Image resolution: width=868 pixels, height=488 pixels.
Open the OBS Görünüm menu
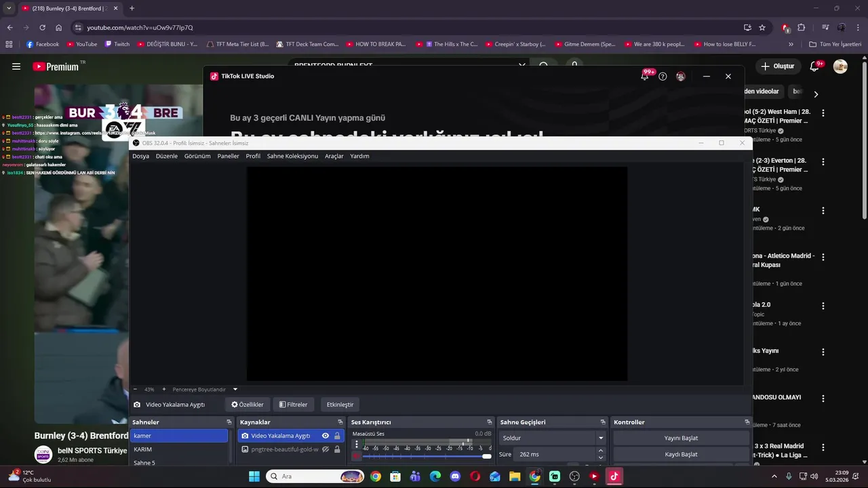(197, 156)
